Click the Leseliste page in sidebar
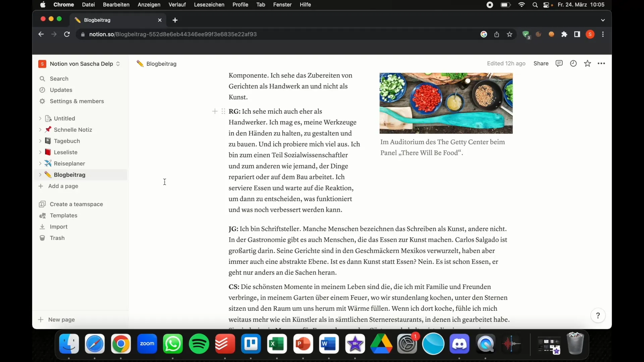 [x=65, y=152]
